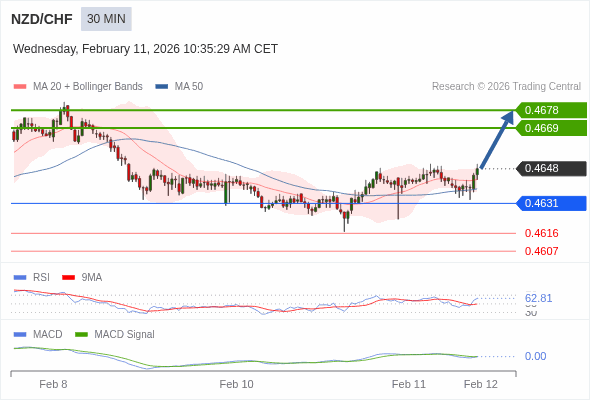Click the 0.4648 current price tag
This screenshot has height=400, width=590.
click(x=551, y=168)
